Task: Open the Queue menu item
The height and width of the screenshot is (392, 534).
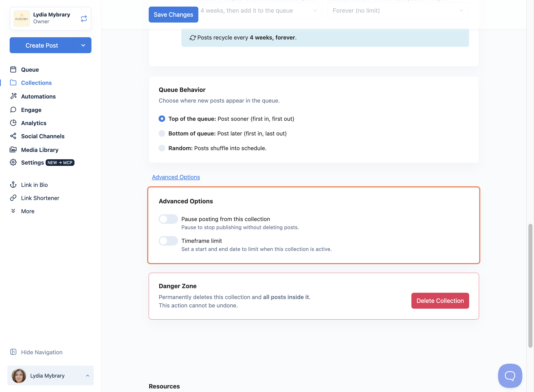Action: click(x=30, y=70)
